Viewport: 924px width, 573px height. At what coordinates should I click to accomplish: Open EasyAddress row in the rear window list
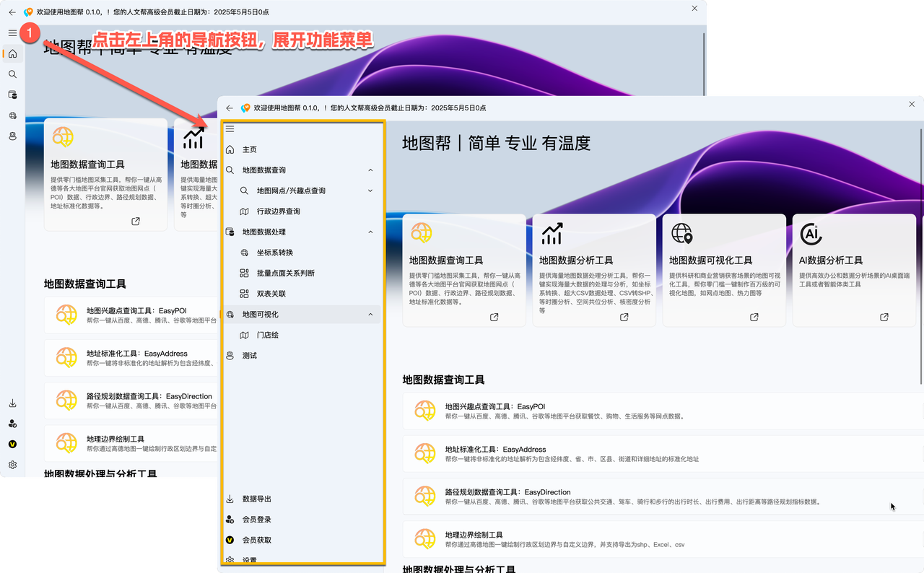pyautogui.click(x=131, y=358)
